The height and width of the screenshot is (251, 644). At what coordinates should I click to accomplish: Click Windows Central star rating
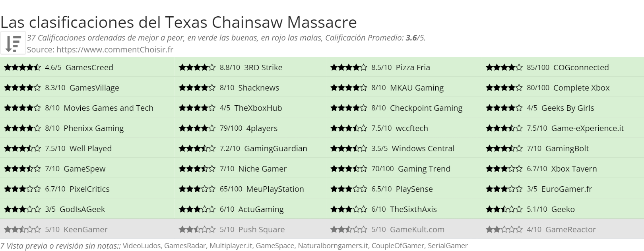point(349,149)
